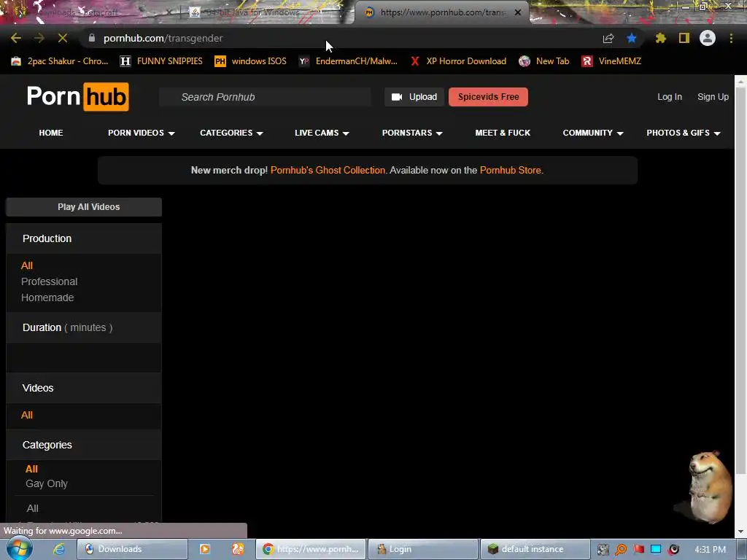Viewport: 747px width, 560px height.
Task: Open the windows ISOS bookmark
Action: (251, 61)
